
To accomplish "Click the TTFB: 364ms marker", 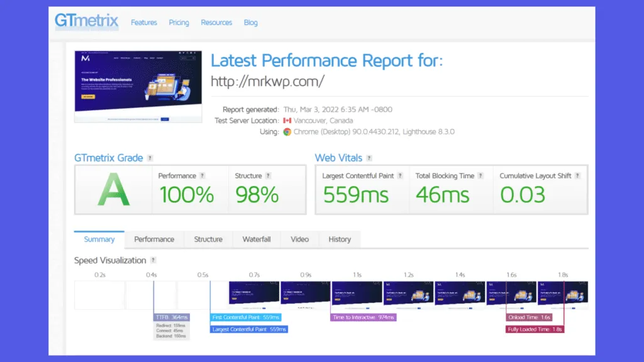I will [172, 317].
